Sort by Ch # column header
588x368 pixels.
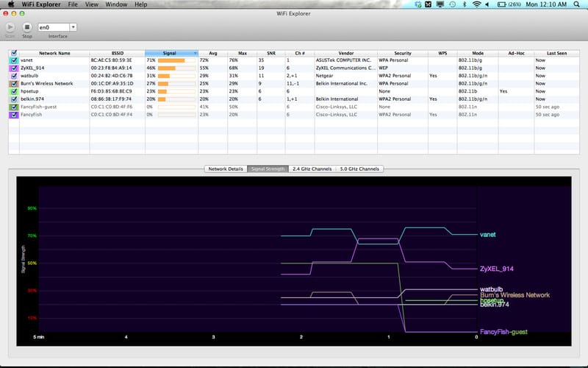[300, 53]
